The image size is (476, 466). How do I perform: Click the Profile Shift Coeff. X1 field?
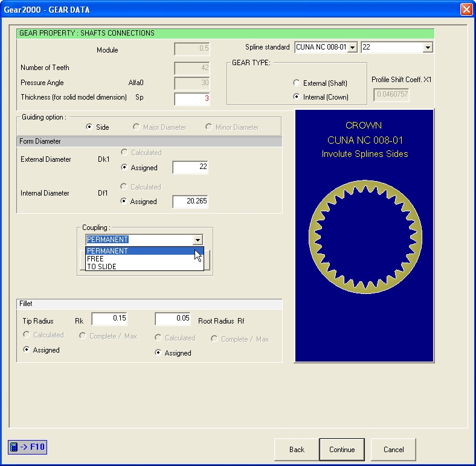(391, 95)
